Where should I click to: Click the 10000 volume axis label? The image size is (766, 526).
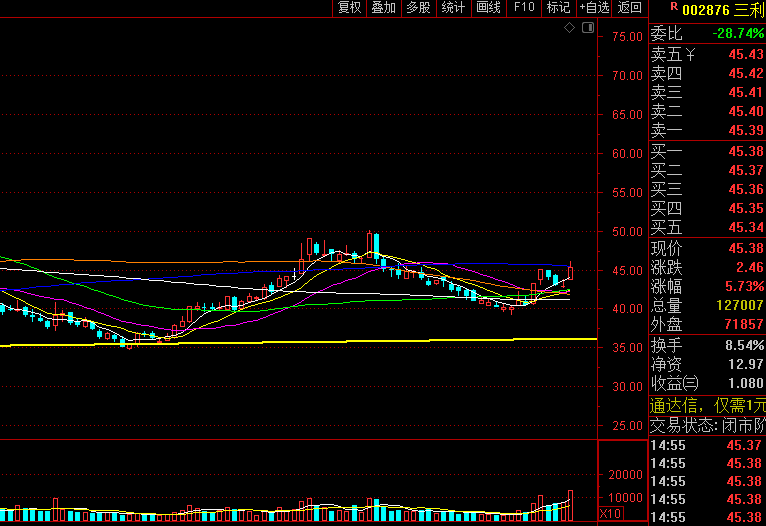pos(626,498)
